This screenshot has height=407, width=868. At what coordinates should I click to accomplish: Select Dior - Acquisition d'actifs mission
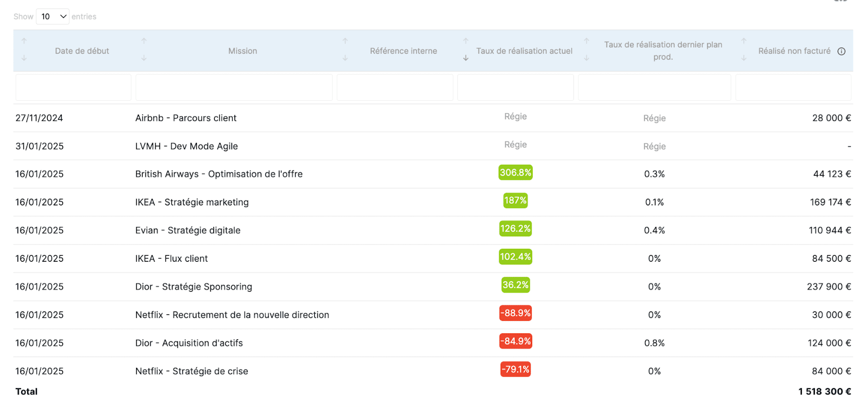pyautogui.click(x=189, y=343)
